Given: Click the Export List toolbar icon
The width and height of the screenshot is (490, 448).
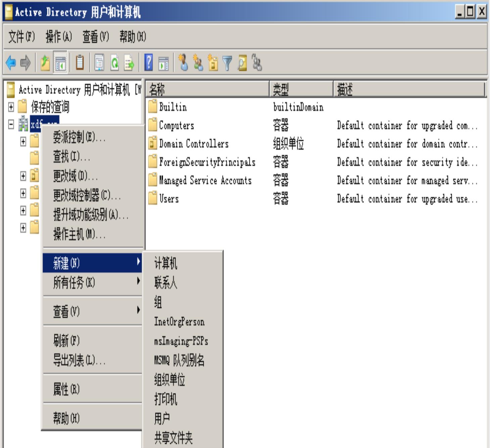Looking at the screenshot, I should coord(129,63).
